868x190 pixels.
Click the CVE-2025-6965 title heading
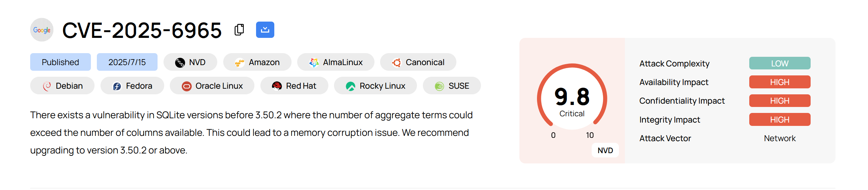(x=142, y=30)
